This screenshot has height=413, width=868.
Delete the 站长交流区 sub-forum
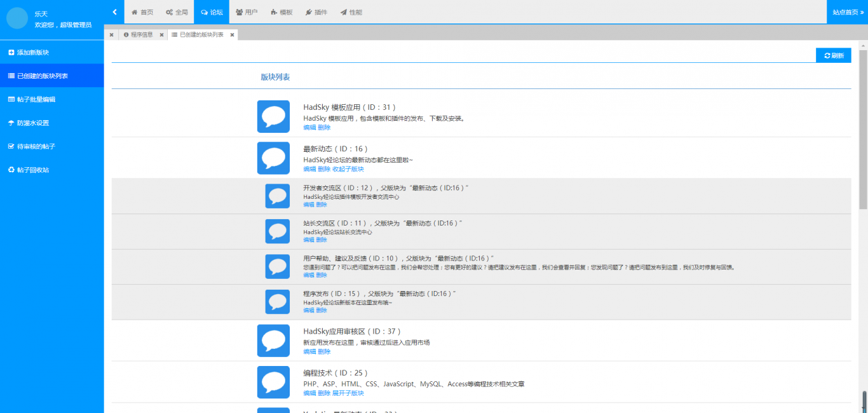coord(322,240)
